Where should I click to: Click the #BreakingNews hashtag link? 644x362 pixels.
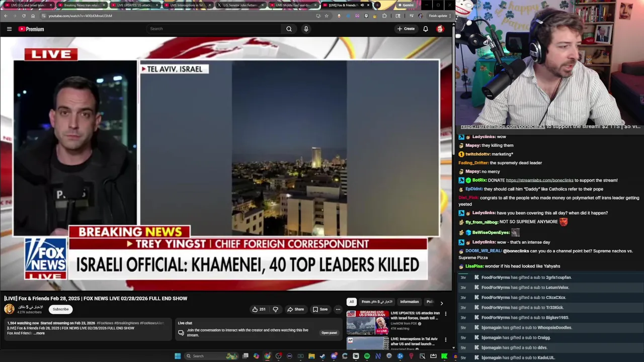[126, 323]
